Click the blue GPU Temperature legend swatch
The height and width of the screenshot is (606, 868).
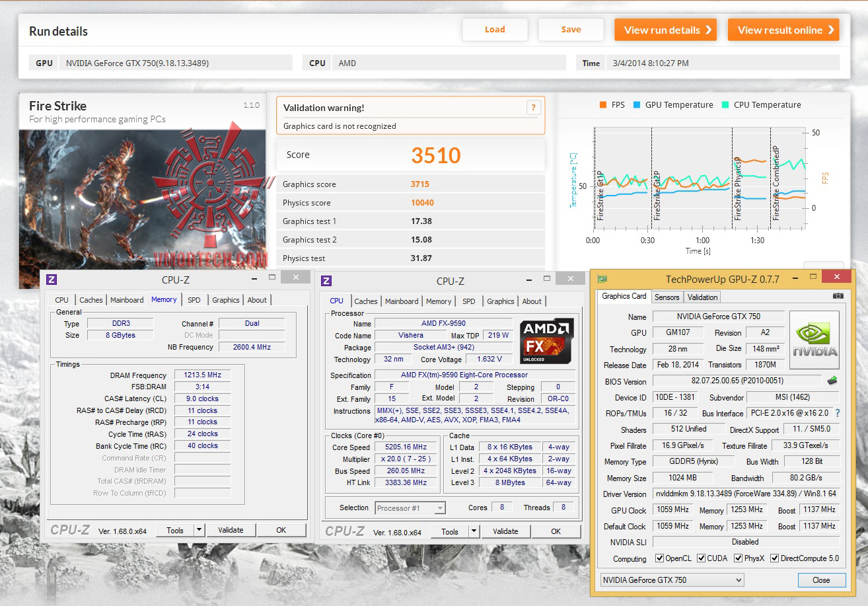tap(637, 104)
